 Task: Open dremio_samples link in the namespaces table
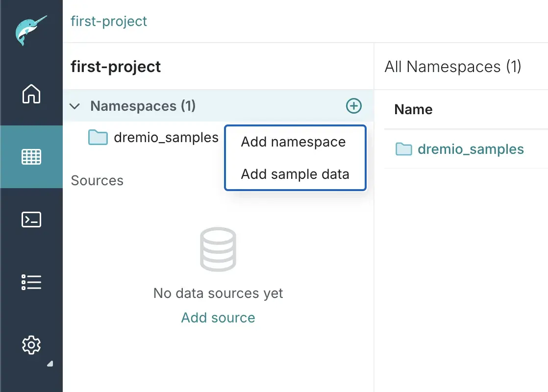[x=471, y=149]
